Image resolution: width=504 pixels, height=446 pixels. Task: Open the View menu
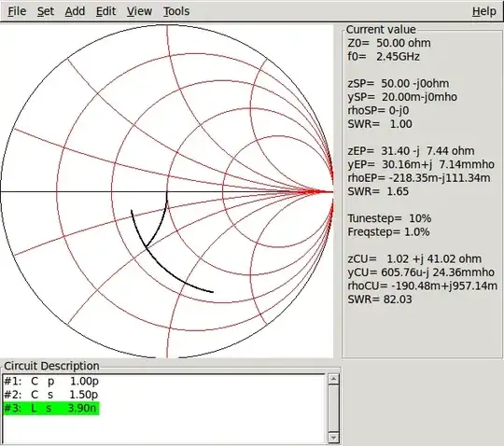click(x=139, y=11)
